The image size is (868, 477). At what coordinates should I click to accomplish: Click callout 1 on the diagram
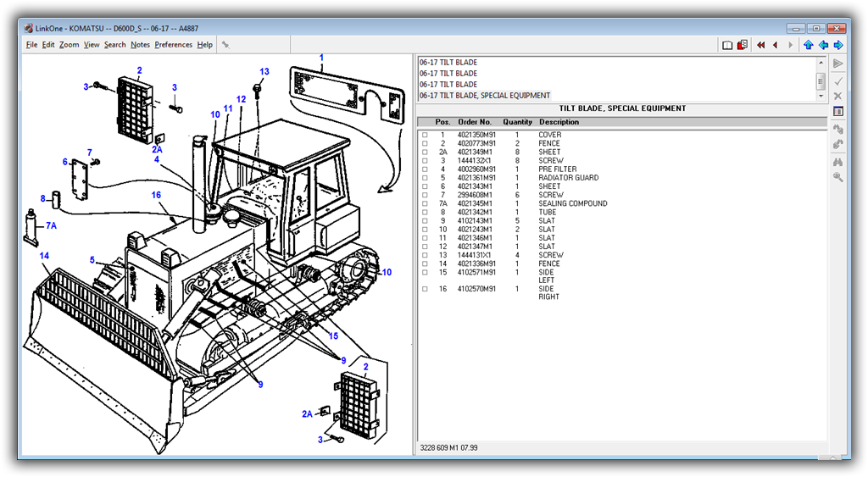321,58
